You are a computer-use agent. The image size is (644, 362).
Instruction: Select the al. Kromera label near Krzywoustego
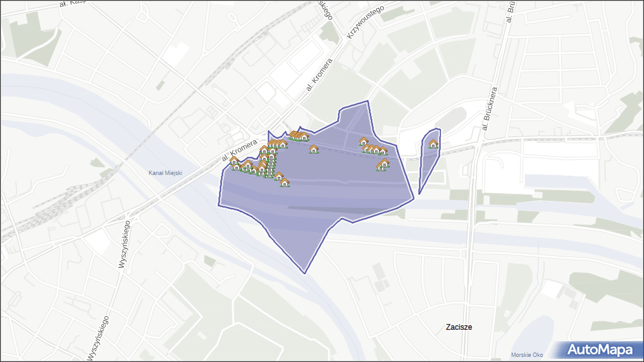point(319,75)
